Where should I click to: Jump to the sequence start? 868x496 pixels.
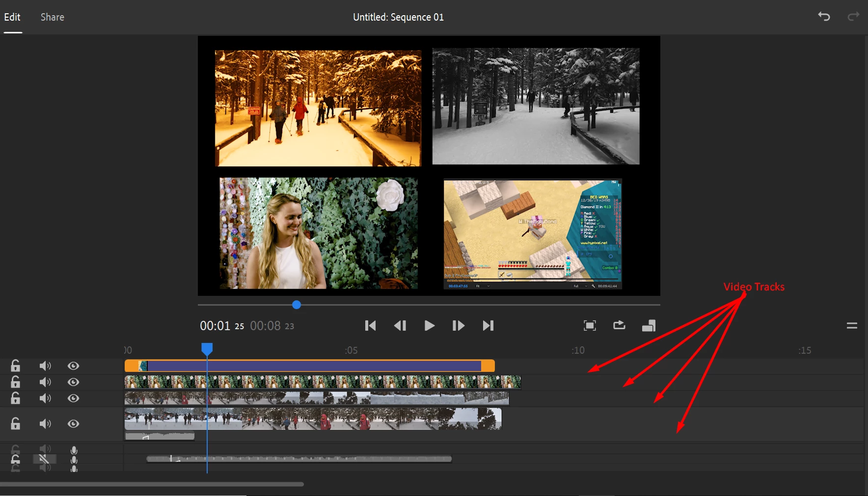pos(371,326)
